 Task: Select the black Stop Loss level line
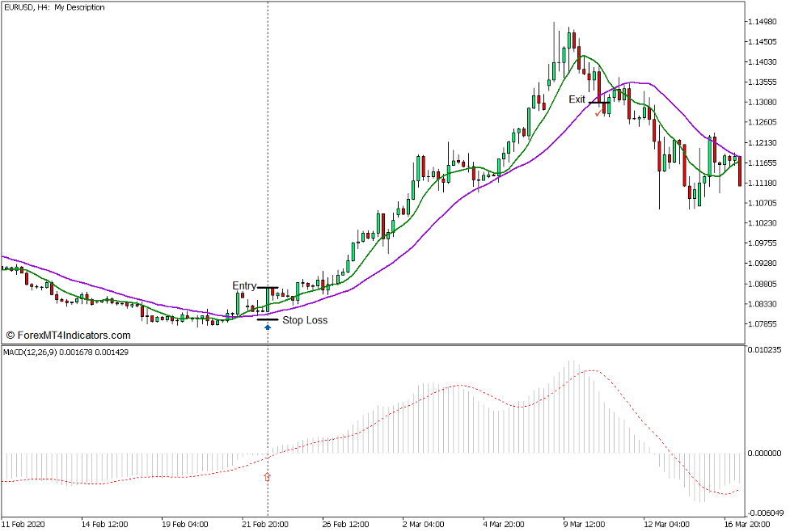268,319
